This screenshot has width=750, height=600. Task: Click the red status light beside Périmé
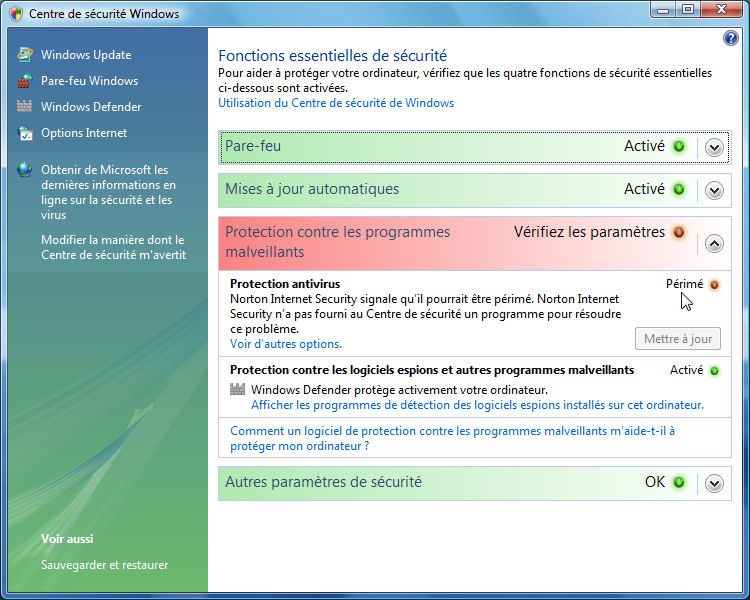714,285
